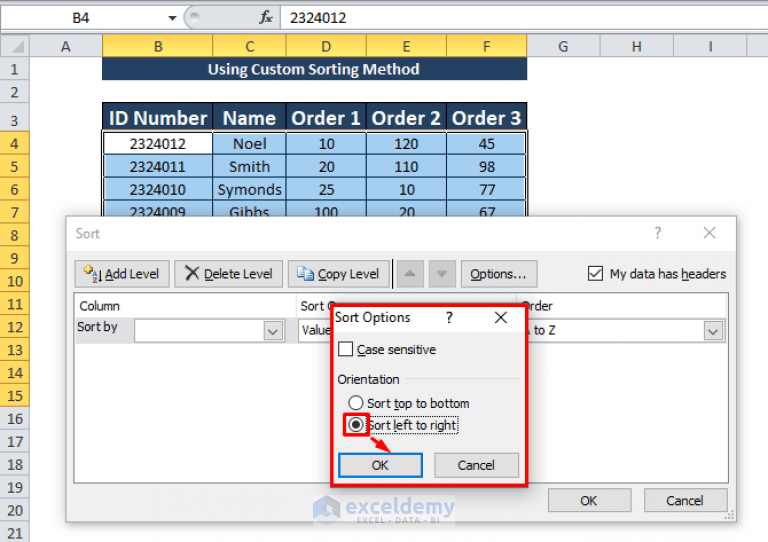This screenshot has width=768, height=542.
Task: Click the Smith name cell
Action: [249, 167]
